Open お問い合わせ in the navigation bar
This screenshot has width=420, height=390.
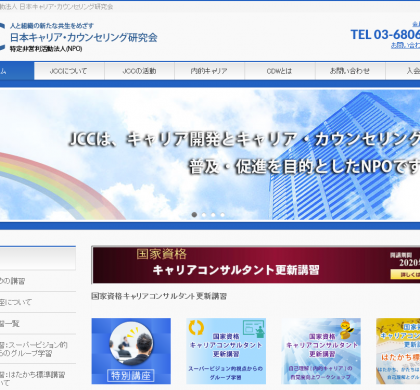(350, 71)
